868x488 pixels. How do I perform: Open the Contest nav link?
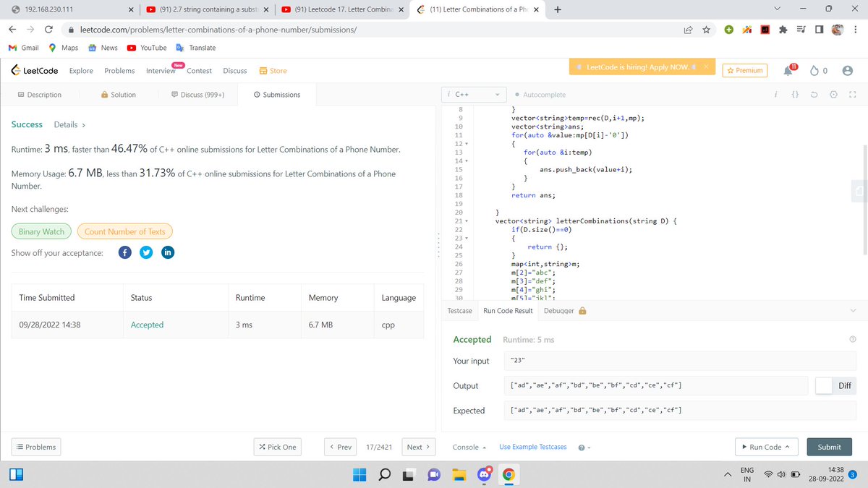[x=199, y=71]
